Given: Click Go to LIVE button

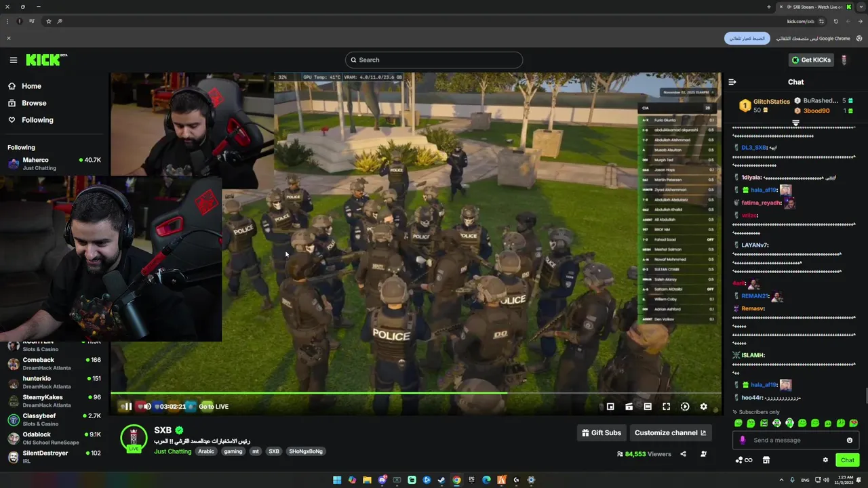Looking at the screenshot, I should pyautogui.click(x=214, y=407).
